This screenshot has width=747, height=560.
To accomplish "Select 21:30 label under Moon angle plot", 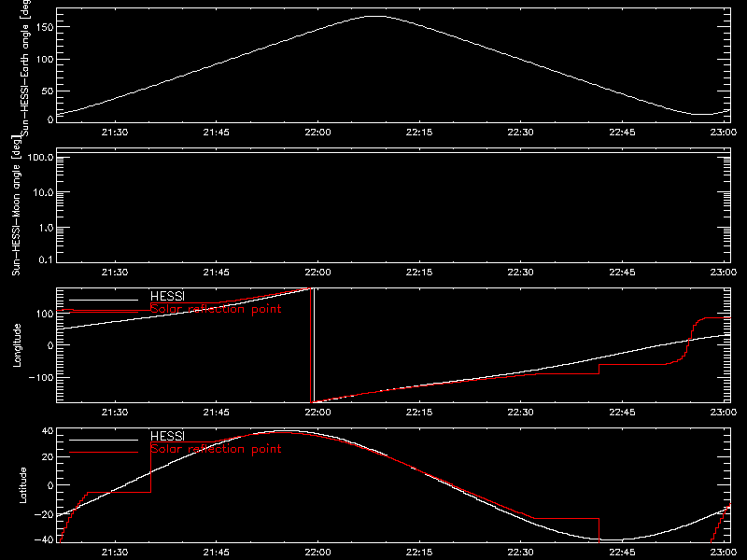I will point(115,273).
